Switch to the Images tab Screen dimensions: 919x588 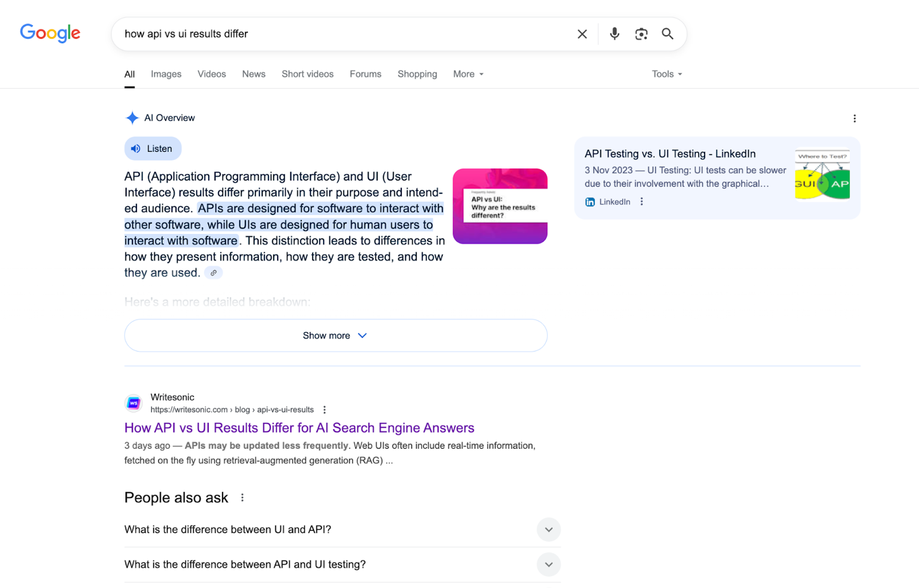pyautogui.click(x=166, y=74)
